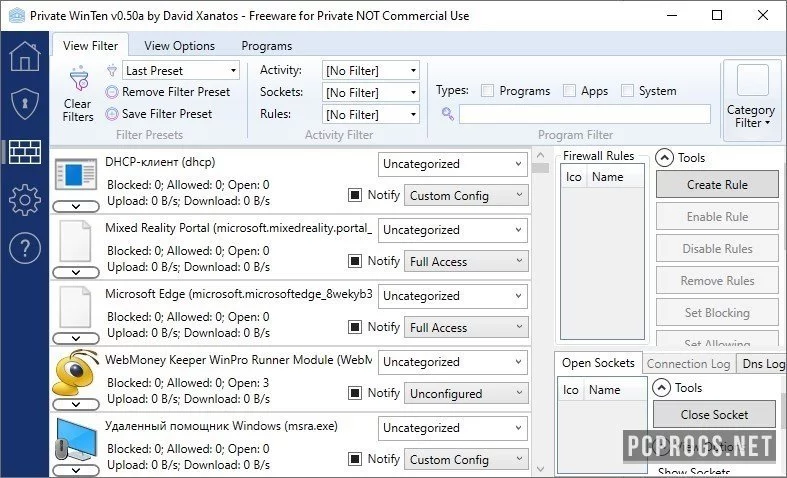Expand the Microsoft Edge row details
The height and width of the screenshot is (478, 787).
(76, 338)
